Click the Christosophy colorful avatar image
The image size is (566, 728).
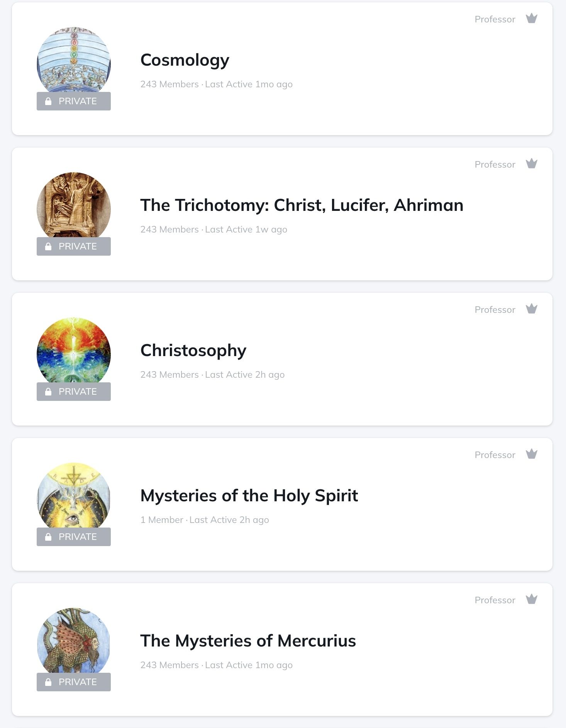pos(74,350)
